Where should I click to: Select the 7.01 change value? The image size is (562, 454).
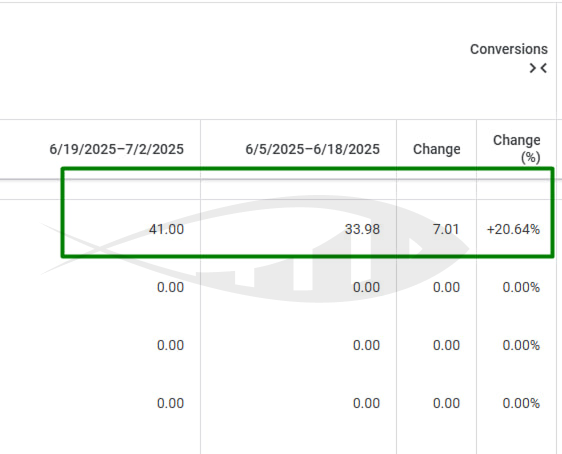(446, 229)
